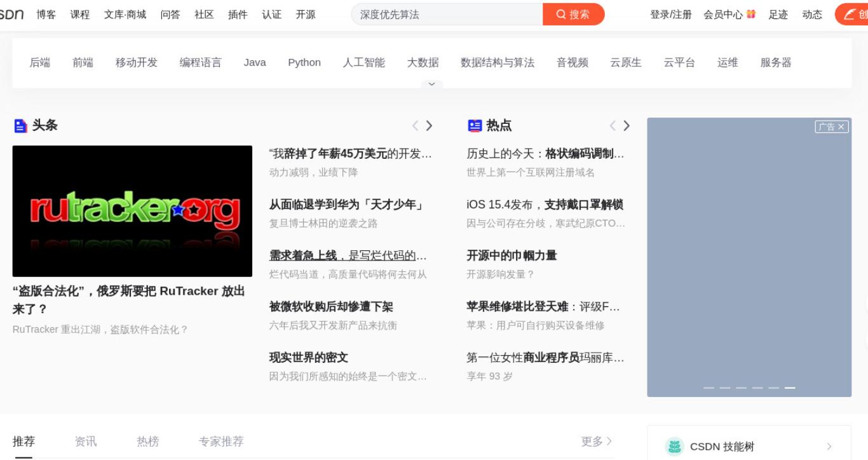Image resolution: width=868 pixels, height=460 pixels.
Task: Open 会员中心 with gift icon
Action: click(729, 14)
